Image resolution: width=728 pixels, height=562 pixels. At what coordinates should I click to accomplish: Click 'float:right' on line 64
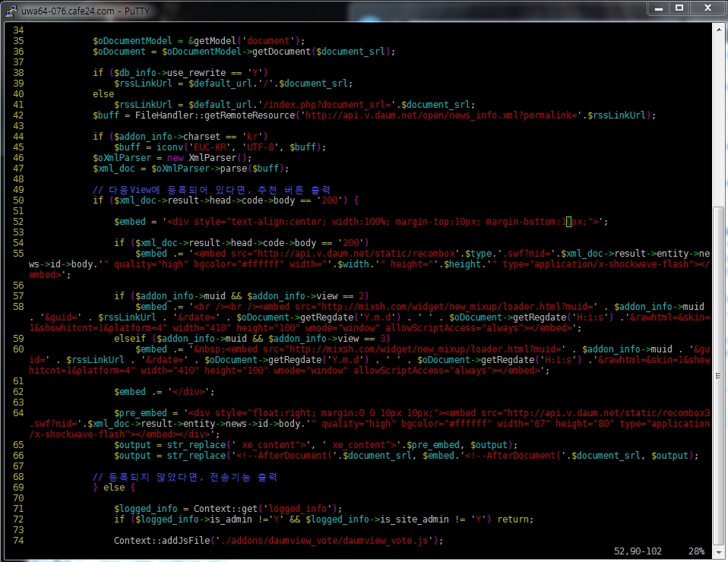pyautogui.click(x=281, y=413)
